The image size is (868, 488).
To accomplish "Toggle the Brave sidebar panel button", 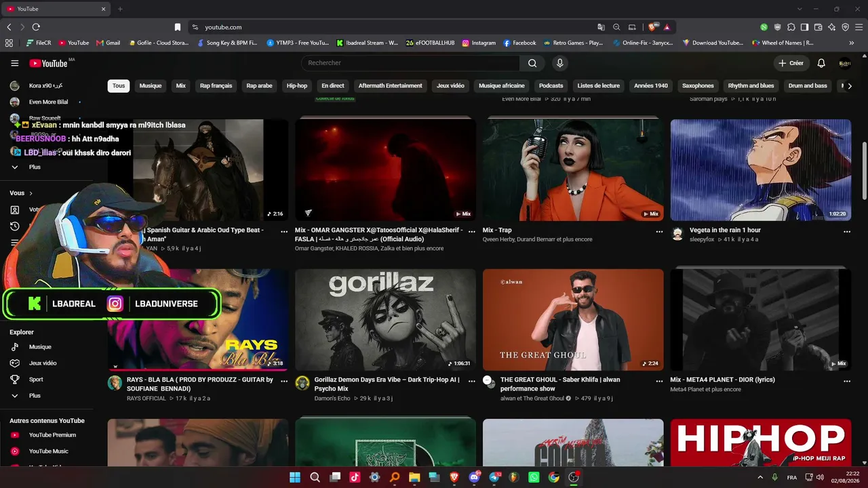I will (804, 27).
